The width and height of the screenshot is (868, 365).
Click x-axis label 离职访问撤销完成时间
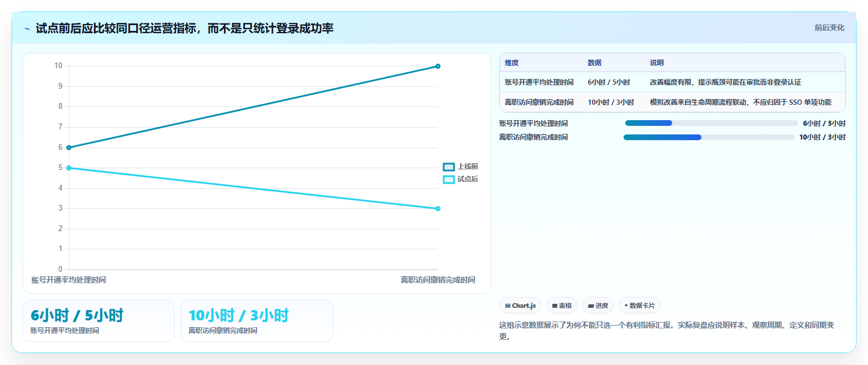point(438,280)
